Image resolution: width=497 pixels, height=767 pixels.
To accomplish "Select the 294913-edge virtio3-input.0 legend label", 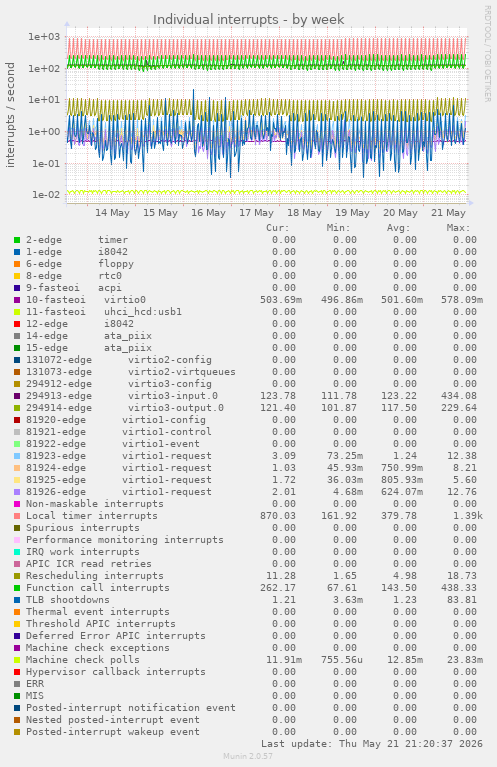I will pyautogui.click(x=122, y=396).
